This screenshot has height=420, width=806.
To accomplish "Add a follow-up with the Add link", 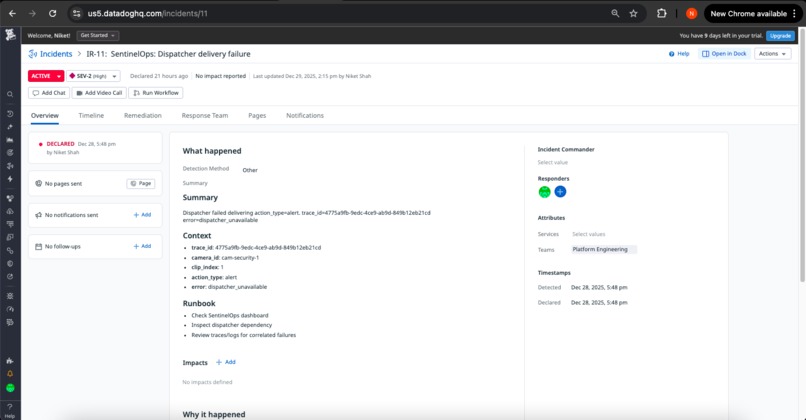I will point(142,246).
